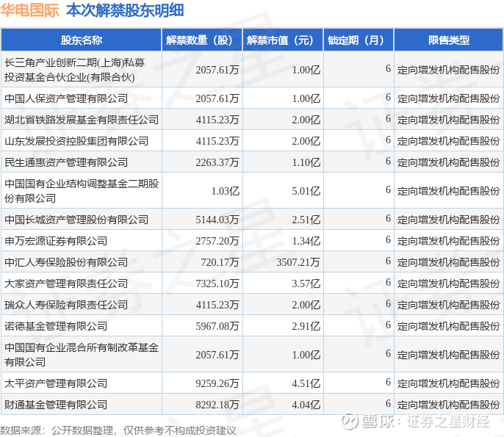504x437 pixels.
Task: Select 中国国有企业结构调整基金二期 cell
Action: click(82, 191)
